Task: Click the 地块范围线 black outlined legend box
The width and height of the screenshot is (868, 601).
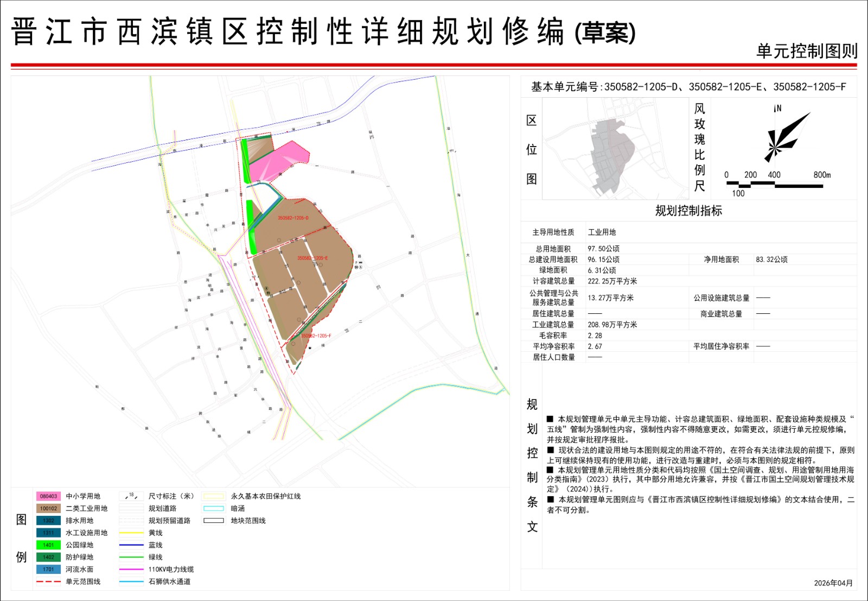Action: pyautogui.click(x=213, y=521)
